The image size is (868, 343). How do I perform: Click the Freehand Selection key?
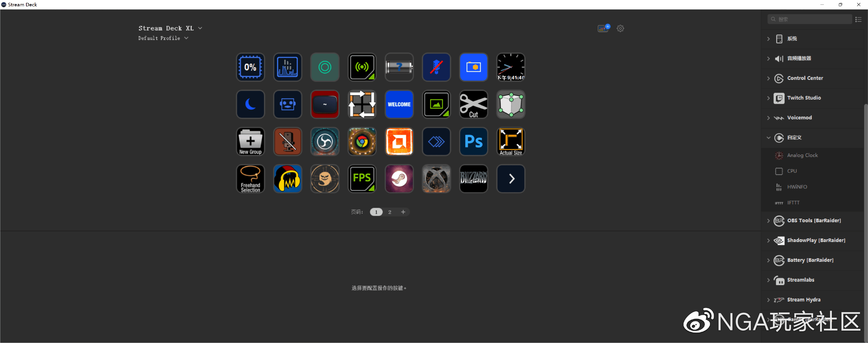coord(250,178)
